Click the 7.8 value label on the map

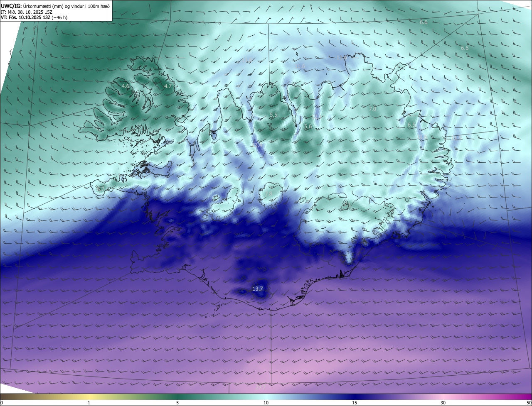[x=268, y=194]
